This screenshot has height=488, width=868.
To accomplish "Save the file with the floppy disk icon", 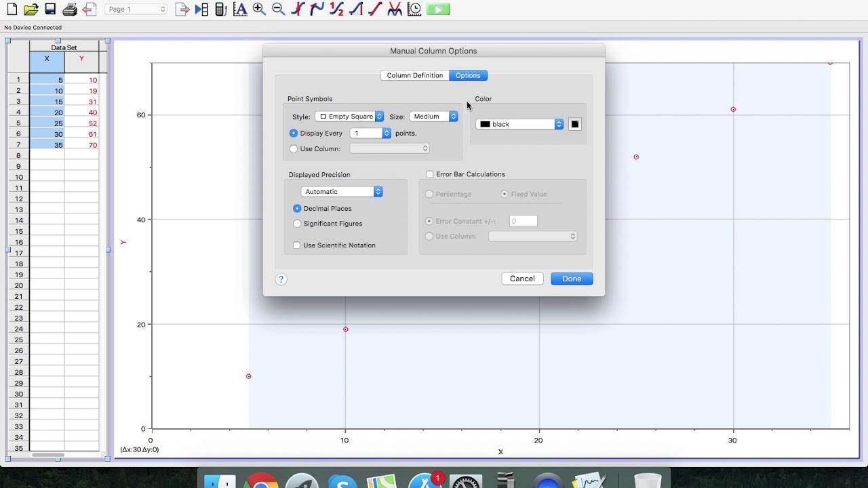I will pos(50,9).
